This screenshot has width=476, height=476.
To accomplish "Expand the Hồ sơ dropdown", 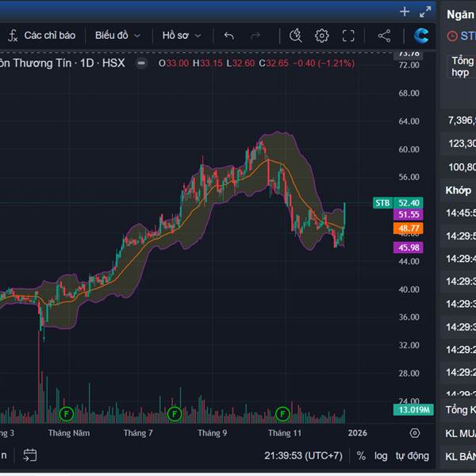I will tap(182, 36).
